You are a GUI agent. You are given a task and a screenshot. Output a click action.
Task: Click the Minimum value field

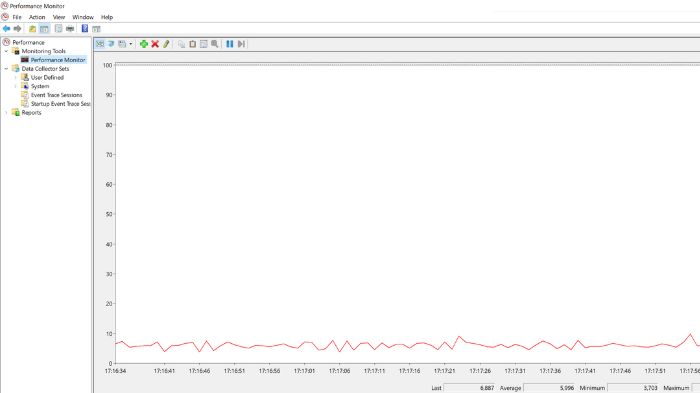click(633, 388)
